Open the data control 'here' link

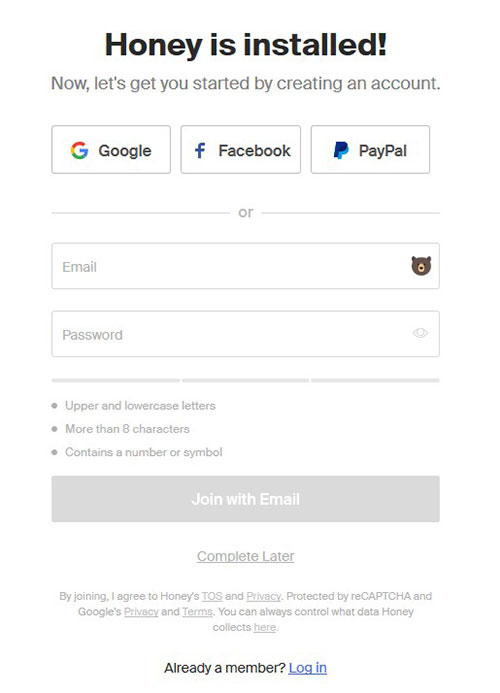point(265,627)
